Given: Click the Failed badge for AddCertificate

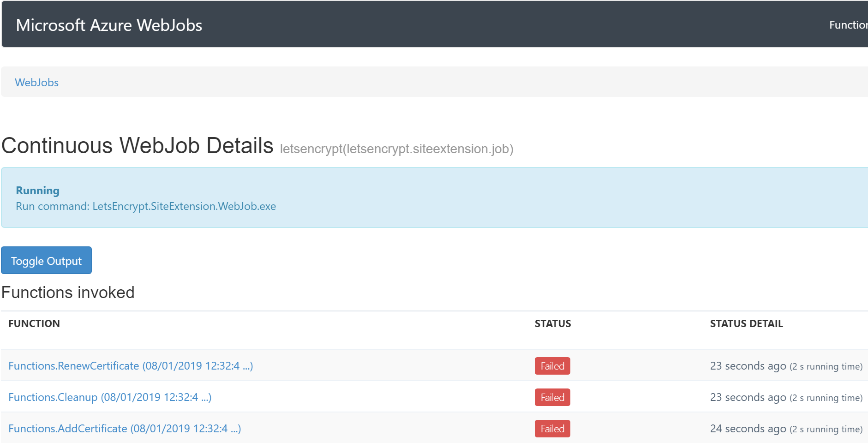Looking at the screenshot, I should coord(552,429).
